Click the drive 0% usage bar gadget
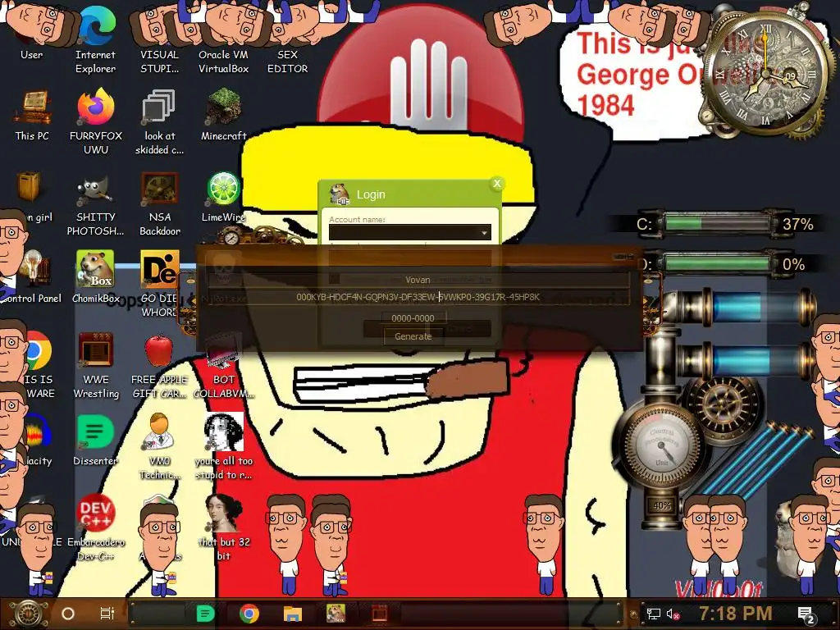The image size is (840, 630). [x=717, y=264]
